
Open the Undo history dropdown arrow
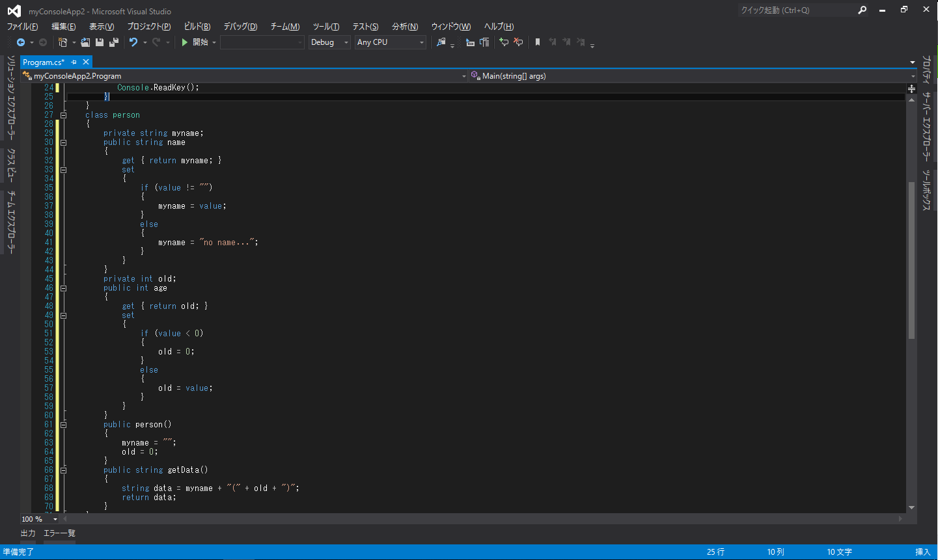click(x=145, y=42)
